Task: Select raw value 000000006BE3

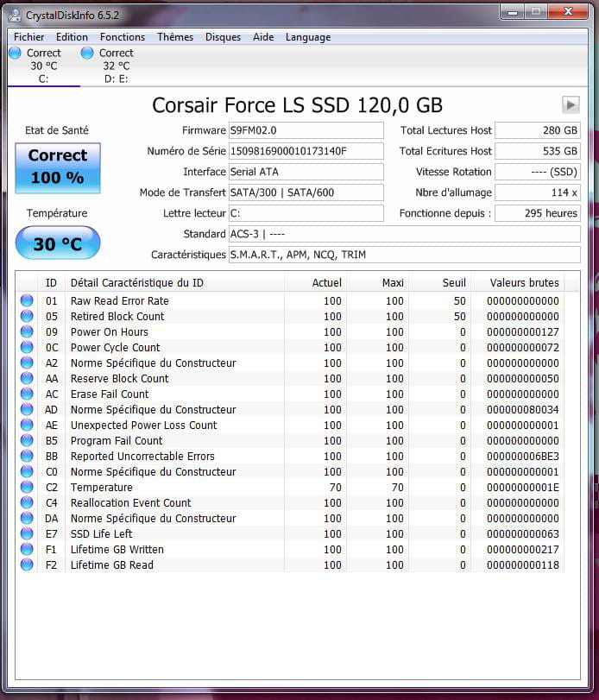Action: [523, 456]
